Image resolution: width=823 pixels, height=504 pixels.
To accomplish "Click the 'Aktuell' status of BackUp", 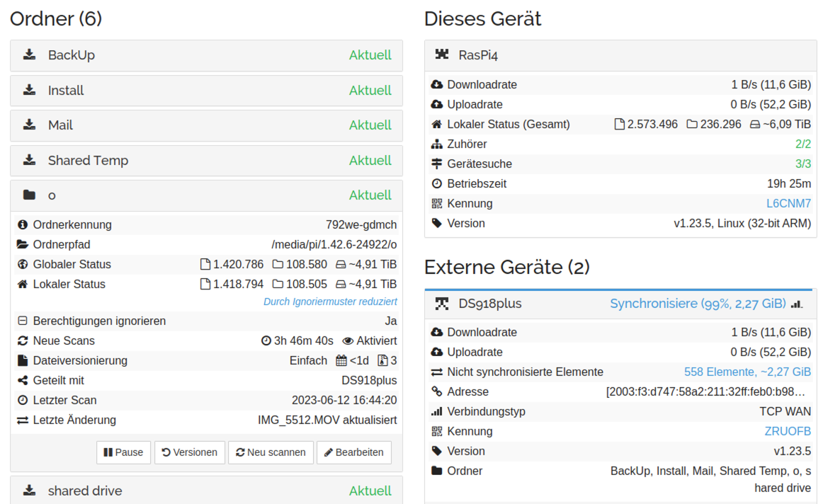I will 370,55.
